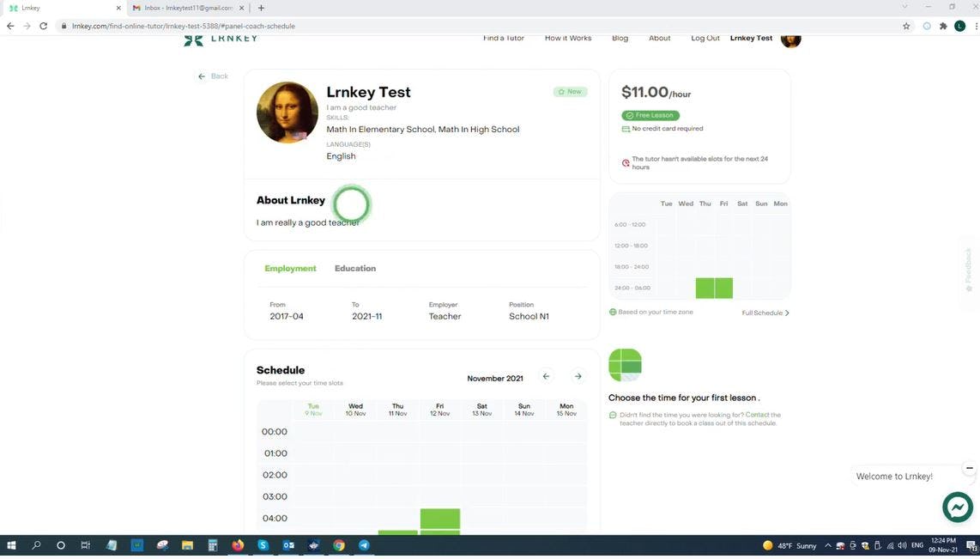Click the Fri 12 Nov column header
This screenshot has height=559, width=980.
tap(440, 410)
